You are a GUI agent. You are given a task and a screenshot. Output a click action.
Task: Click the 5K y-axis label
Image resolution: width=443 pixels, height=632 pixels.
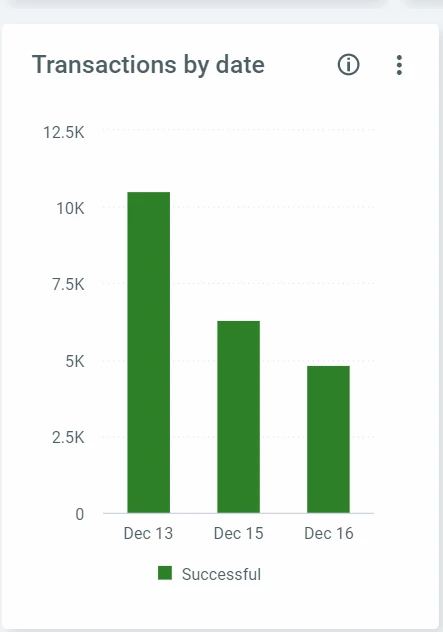click(x=75, y=361)
